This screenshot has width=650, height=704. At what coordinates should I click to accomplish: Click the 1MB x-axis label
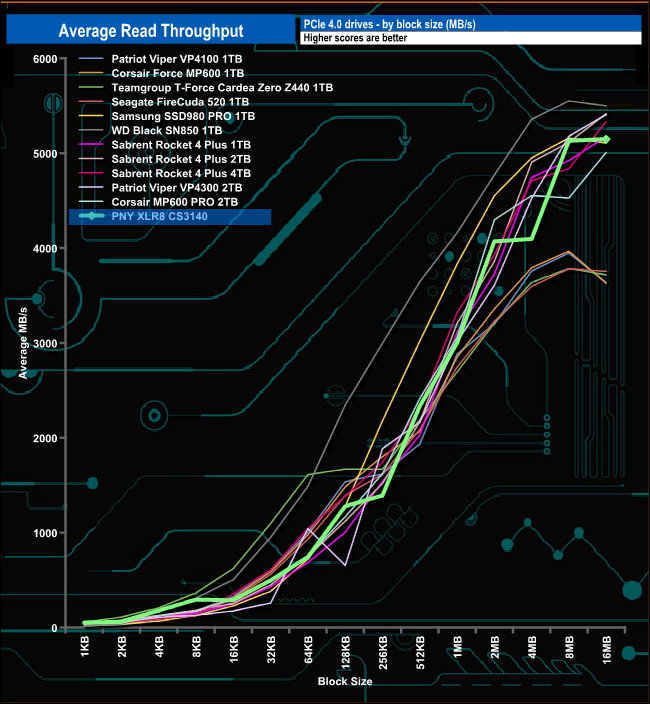(457, 647)
